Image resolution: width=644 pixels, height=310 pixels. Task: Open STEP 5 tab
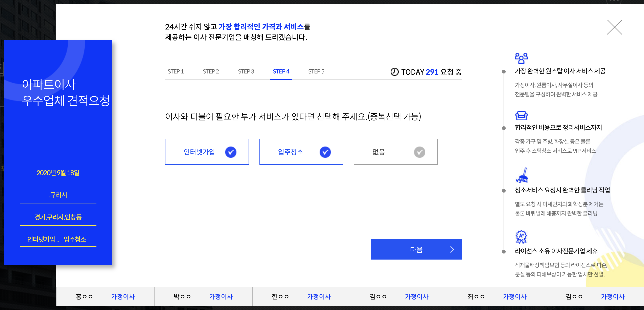pyautogui.click(x=316, y=71)
